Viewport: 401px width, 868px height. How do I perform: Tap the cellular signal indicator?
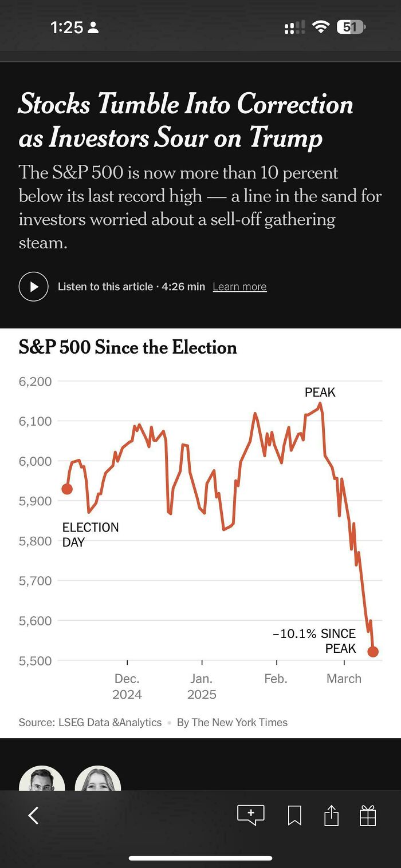(293, 26)
